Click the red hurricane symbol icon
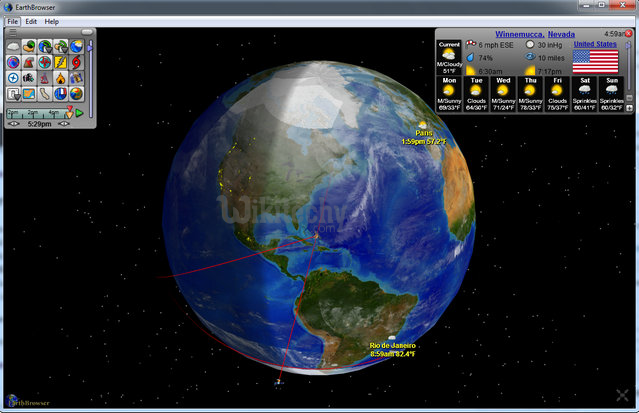 pos(76,62)
